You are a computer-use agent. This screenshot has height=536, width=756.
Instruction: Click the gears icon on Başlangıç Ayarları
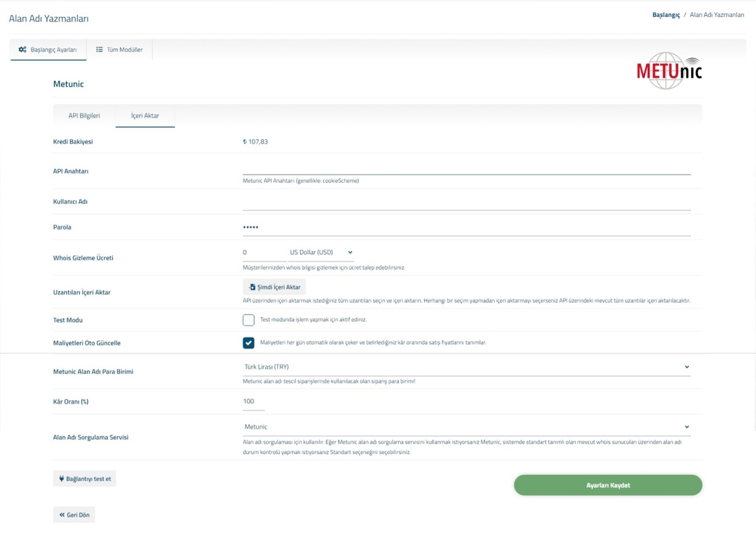(23, 49)
